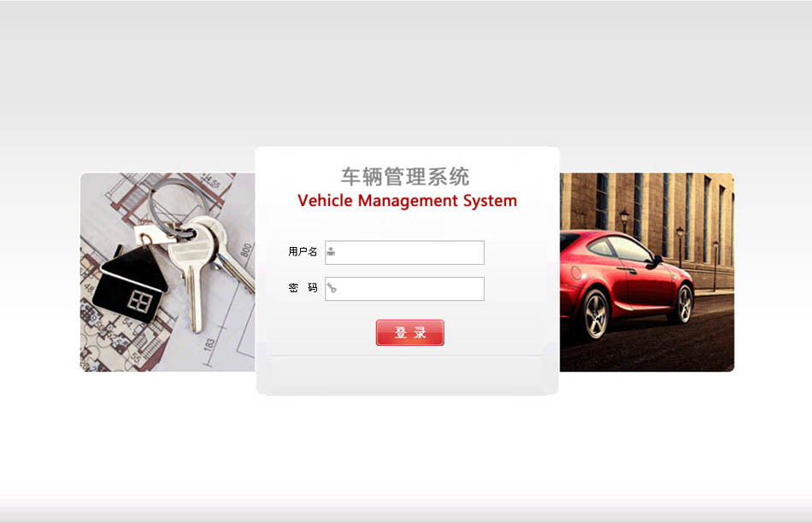Click the key icon in password field
The width and height of the screenshot is (812, 523).
pyautogui.click(x=332, y=288)
